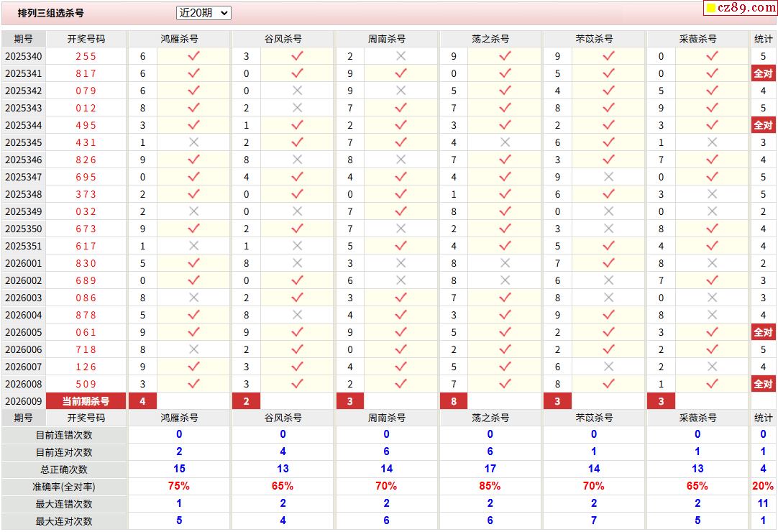778x532 pixels.
Task: Click 谷风杀号 cross mark in row 2025342
Action: pos(297,91)
